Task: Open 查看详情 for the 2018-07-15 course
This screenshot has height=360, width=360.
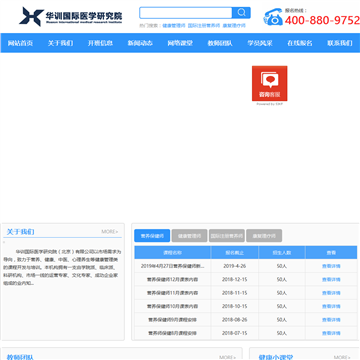Action: [x=331, y=333]
